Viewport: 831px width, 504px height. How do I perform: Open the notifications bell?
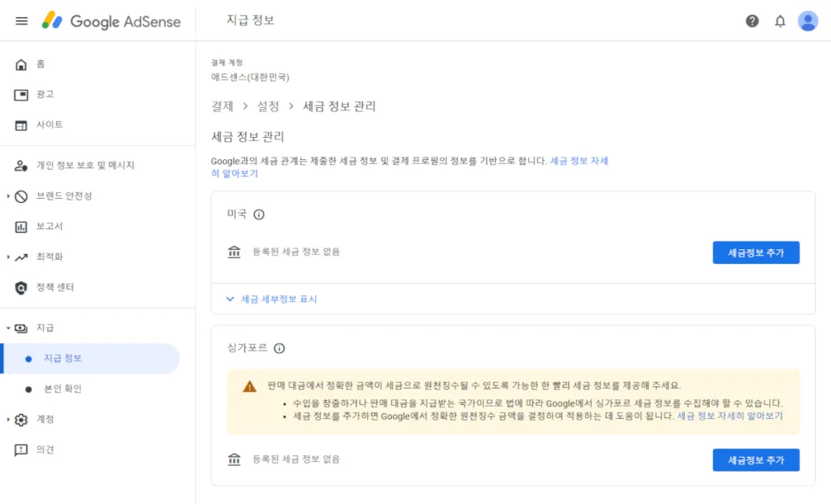[x=780, y=21]
